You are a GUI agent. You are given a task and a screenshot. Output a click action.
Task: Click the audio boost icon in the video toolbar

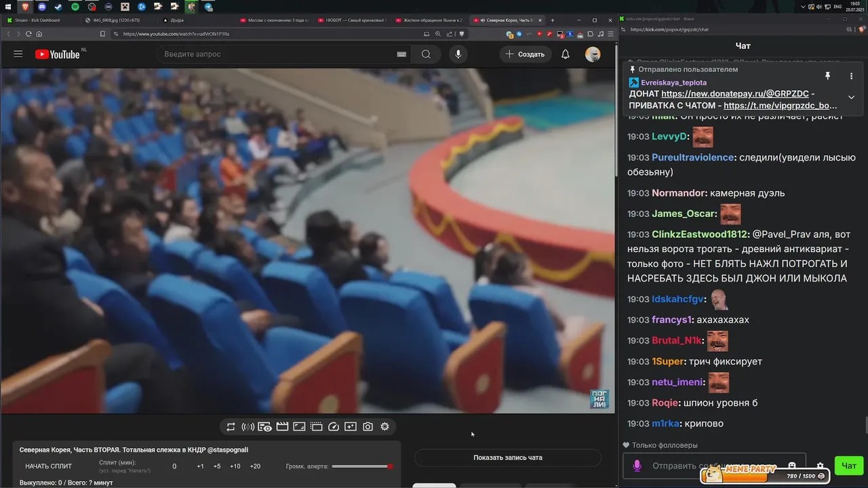click(x=248, y=426)
